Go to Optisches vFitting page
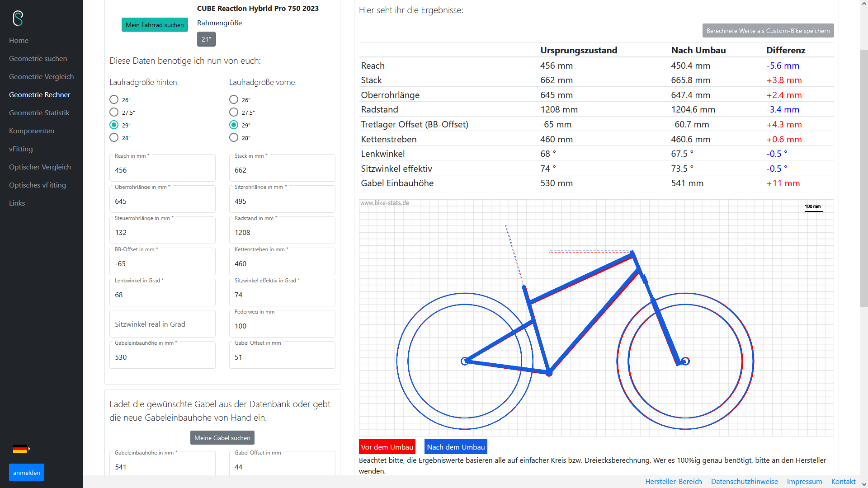This screenshot has height=488, width=868. tap(38, 185)
